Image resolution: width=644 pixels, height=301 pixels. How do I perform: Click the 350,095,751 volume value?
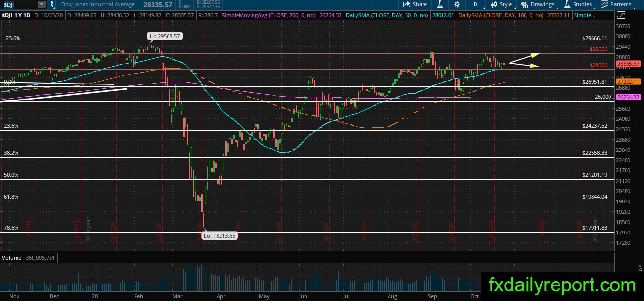pos(39,258)
